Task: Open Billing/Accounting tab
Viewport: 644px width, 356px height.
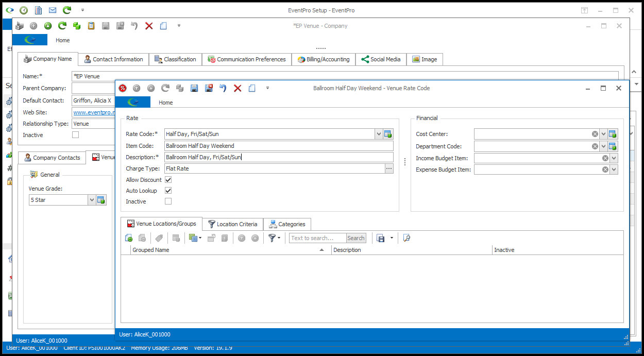Action: (324, 59)
